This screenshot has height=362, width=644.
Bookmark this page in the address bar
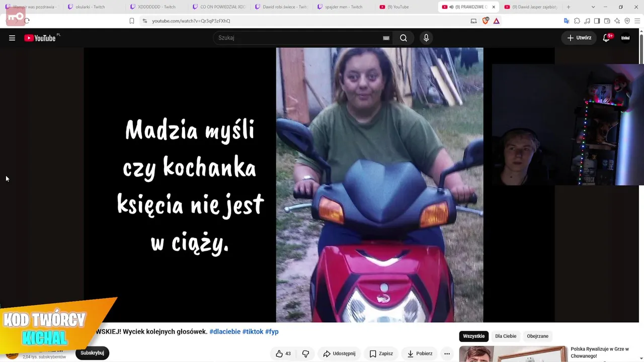click(132, 21)
